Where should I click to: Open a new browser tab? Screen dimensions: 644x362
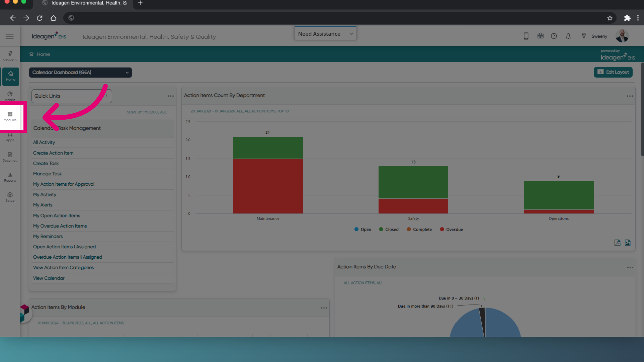click(x=140, y=3)
